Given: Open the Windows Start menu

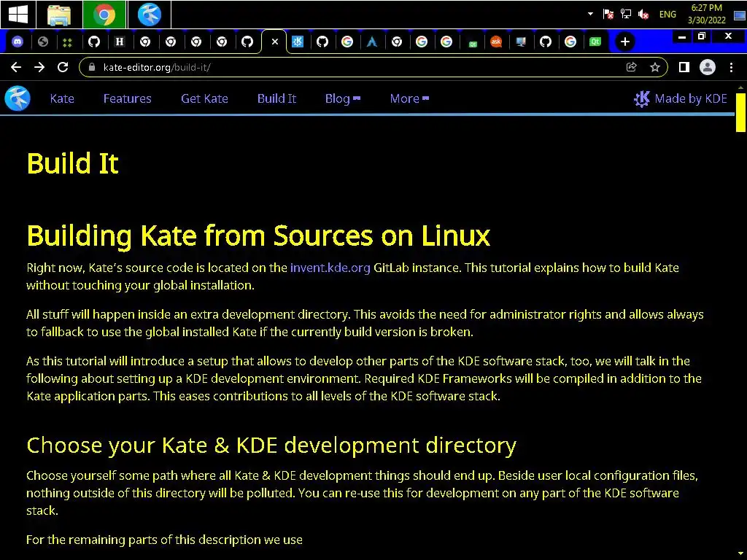Looking at the screenshot, I should [18, 15].
